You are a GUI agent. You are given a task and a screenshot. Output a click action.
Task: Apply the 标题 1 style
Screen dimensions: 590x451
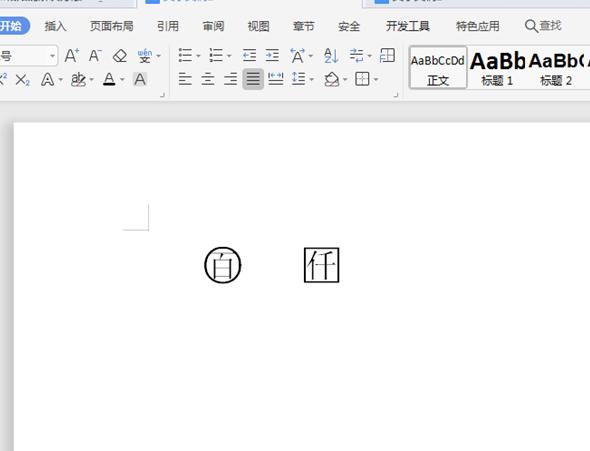point(497,68)
